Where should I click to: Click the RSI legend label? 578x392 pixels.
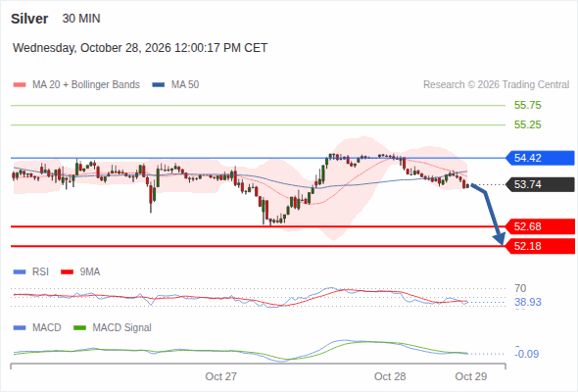tap(40, 272)
